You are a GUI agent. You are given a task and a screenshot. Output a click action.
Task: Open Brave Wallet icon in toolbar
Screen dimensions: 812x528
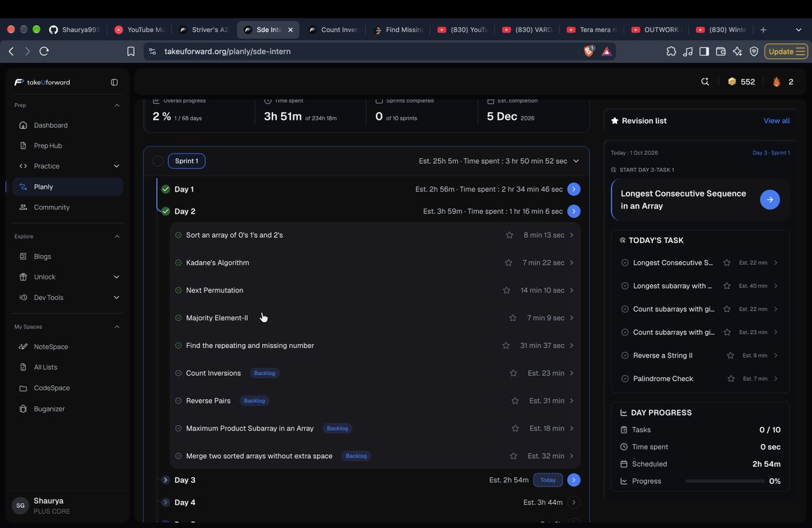(x=721, y=51)
